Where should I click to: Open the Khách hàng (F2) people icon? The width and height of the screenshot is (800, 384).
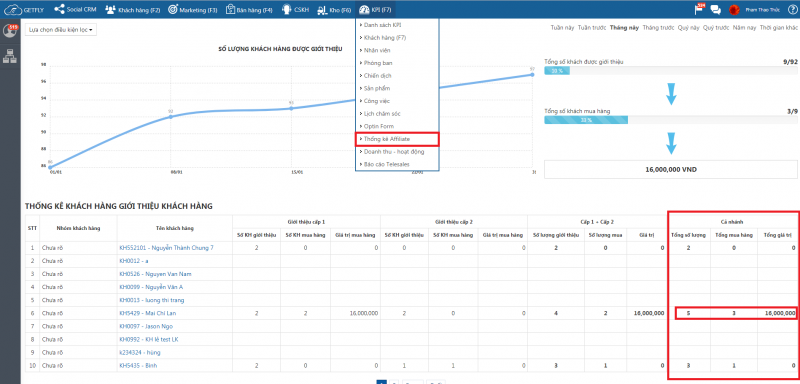pos(110,10)
